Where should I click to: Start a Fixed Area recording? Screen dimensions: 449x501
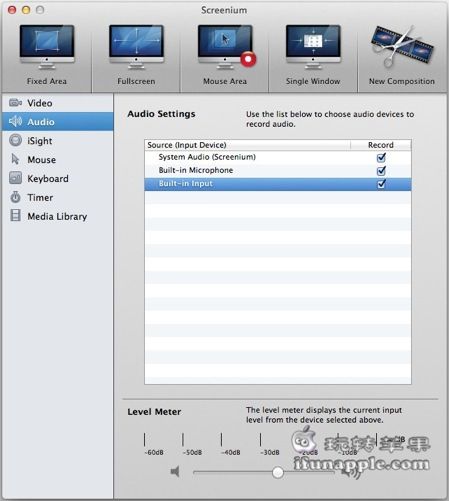(47, 55)
